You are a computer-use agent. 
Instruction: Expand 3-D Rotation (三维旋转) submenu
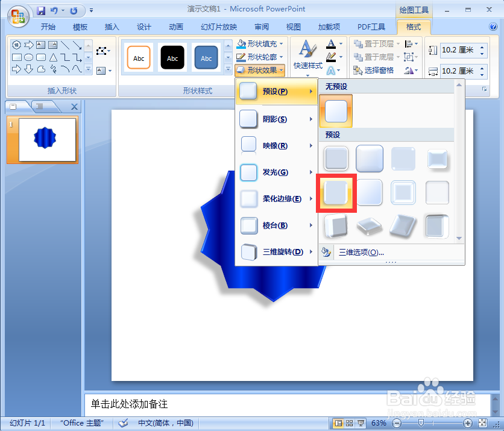coord(277,251)
